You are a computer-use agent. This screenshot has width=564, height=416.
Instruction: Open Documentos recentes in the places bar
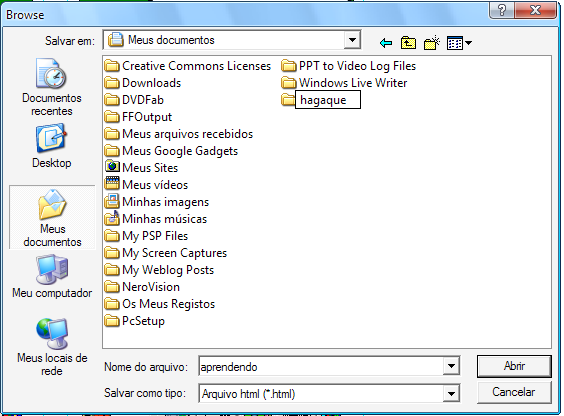point(52,87)
